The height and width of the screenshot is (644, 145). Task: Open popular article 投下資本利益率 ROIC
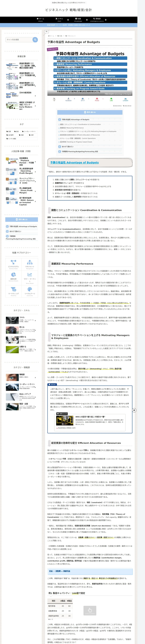(22, 201)
